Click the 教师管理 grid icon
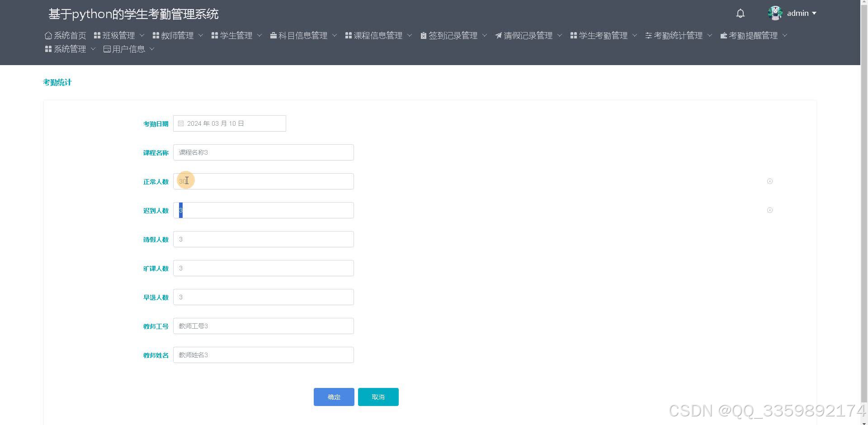The width and height of the screenshot is (868, 425). (x=156, y=35)
